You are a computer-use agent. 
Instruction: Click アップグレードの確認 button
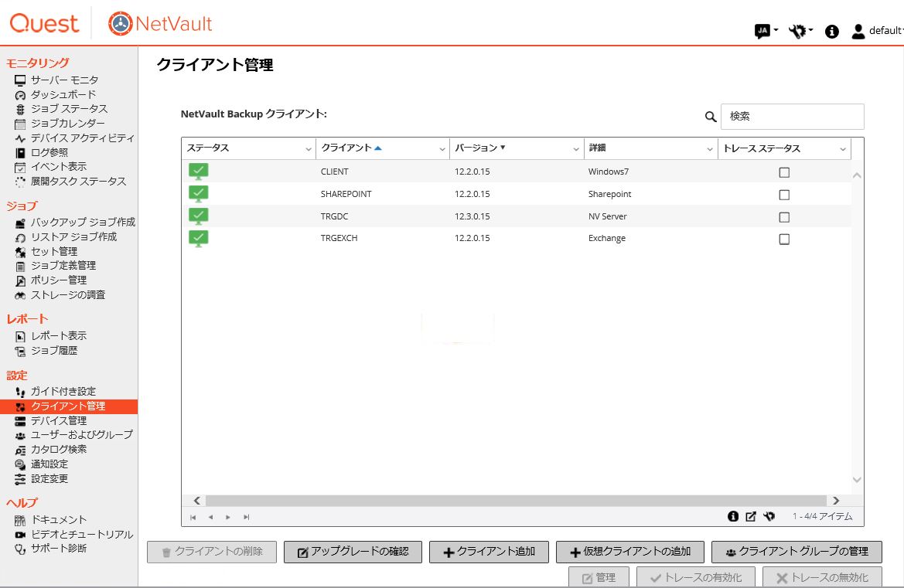tap(353, 552)
